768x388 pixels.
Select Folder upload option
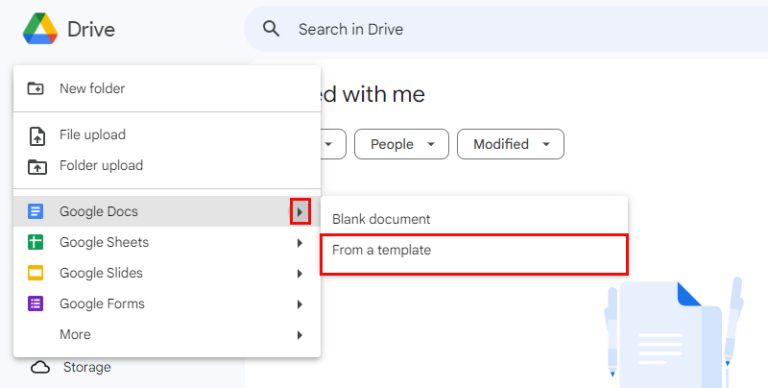tap(167, 166)
